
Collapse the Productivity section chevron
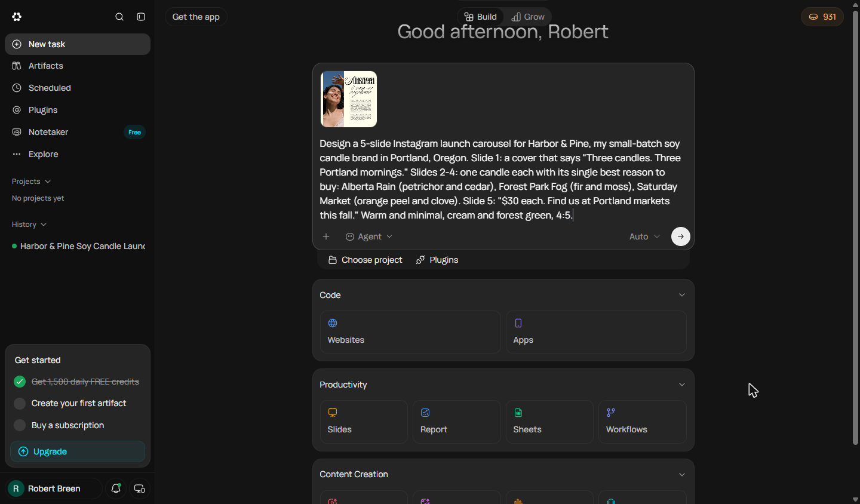click(x=682, y=385)
